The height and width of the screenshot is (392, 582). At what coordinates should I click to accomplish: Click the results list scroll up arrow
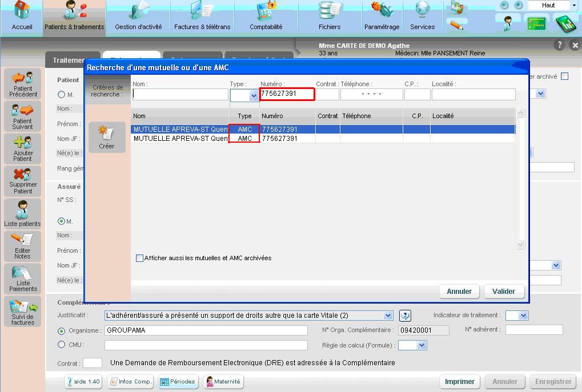[x=521, y=113]
